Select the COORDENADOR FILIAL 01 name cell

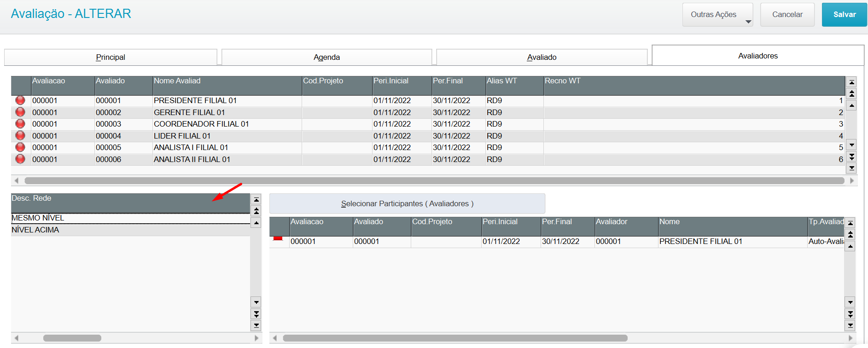[227, 124]
